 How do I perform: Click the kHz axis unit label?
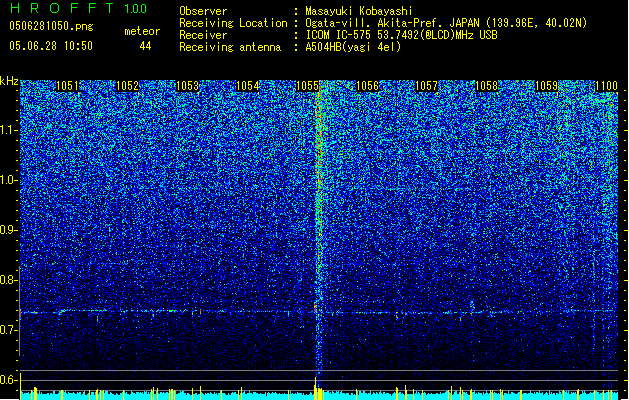click(x=9, y=81)
